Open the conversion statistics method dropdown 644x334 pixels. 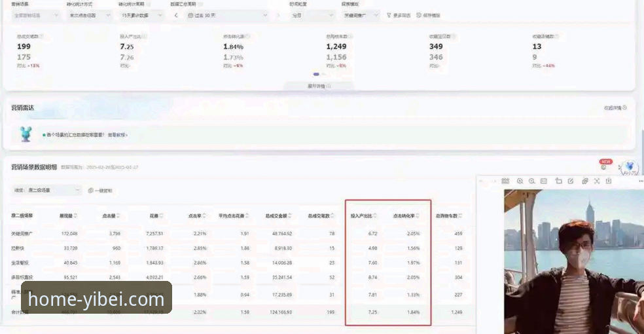coord(89,15)
